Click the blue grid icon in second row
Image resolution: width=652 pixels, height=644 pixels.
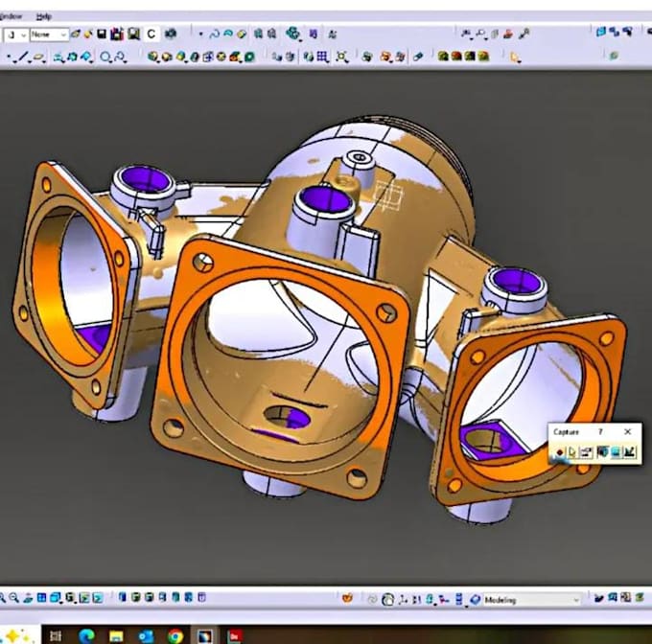[322, 57]
